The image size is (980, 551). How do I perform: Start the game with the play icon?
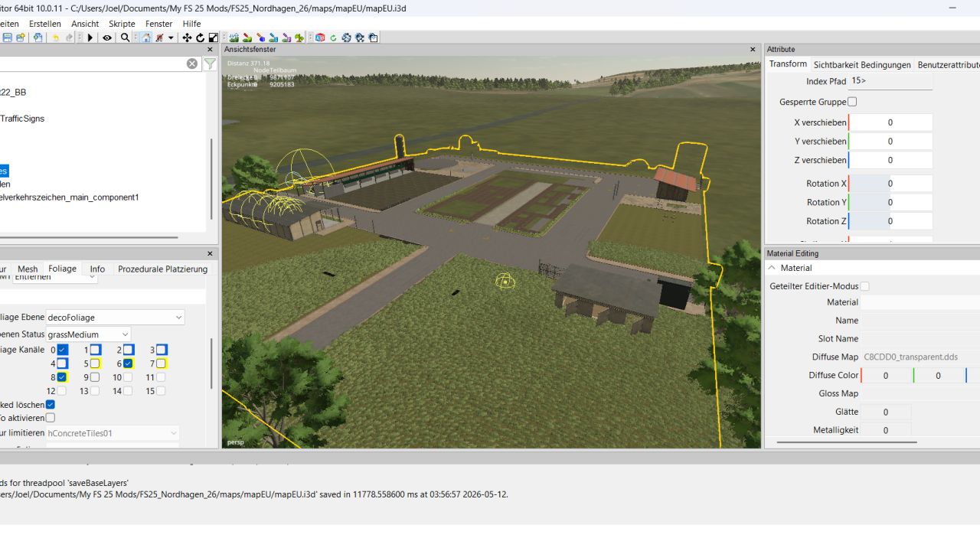[x=90, y=37]
